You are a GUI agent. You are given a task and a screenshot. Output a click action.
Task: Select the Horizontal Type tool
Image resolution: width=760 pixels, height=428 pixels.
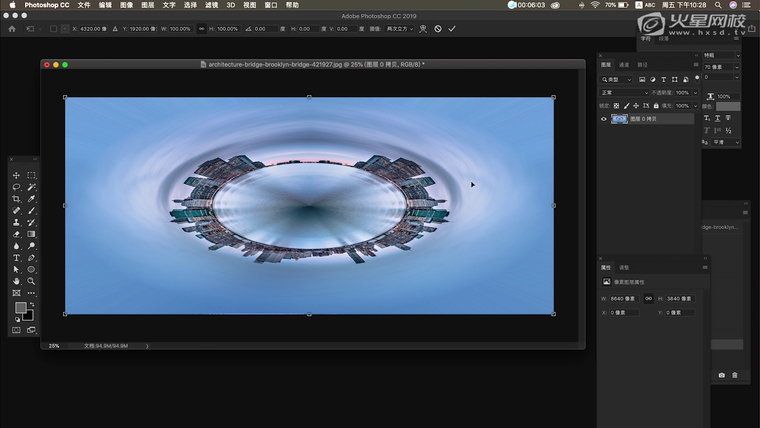click(17, 258)
